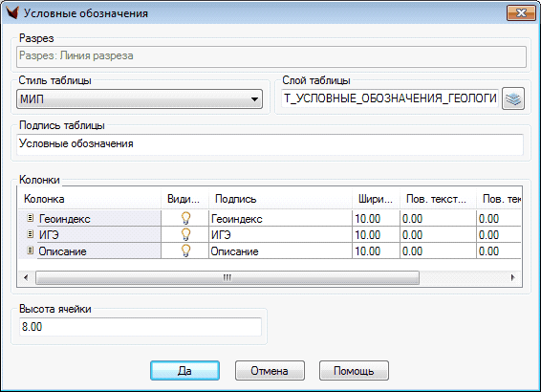541x392 pixels.
Task: Open the Стиль таблицы МИП dropdown
Action: pyautogui.click(x=140, y=99)
